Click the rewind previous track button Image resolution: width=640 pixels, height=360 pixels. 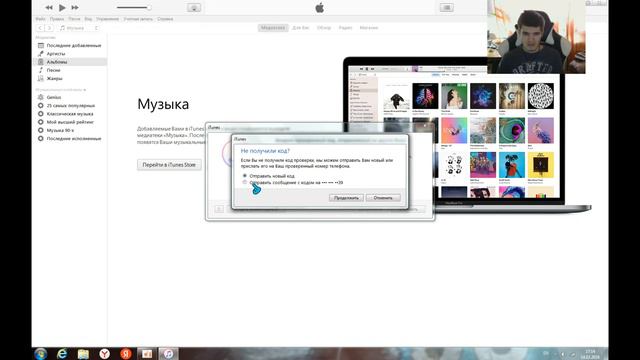coord(49,8)
